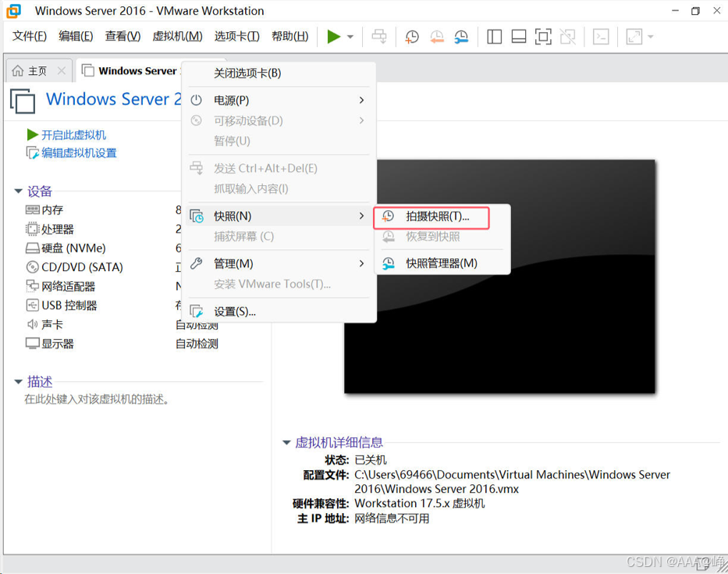This screenshot has height=574, width=728.
Task: Click the description input area
Action: (x=97, y=399)
